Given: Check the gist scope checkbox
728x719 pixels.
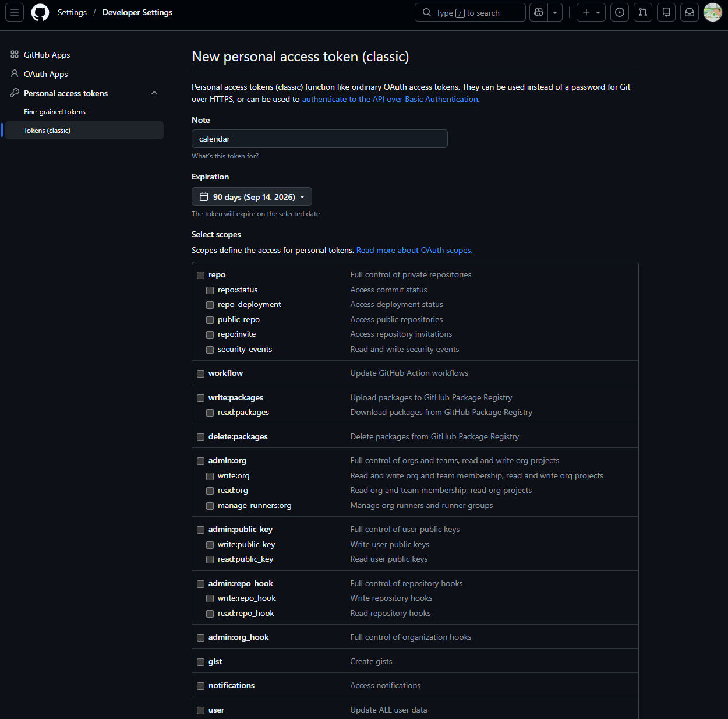Looking at the screenshot, I should [200, 662].
